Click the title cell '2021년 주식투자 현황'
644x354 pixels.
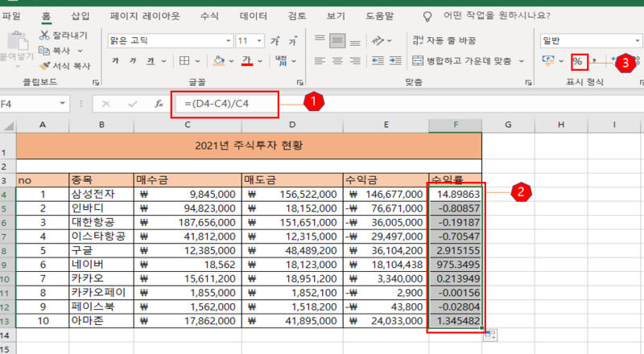249,146
